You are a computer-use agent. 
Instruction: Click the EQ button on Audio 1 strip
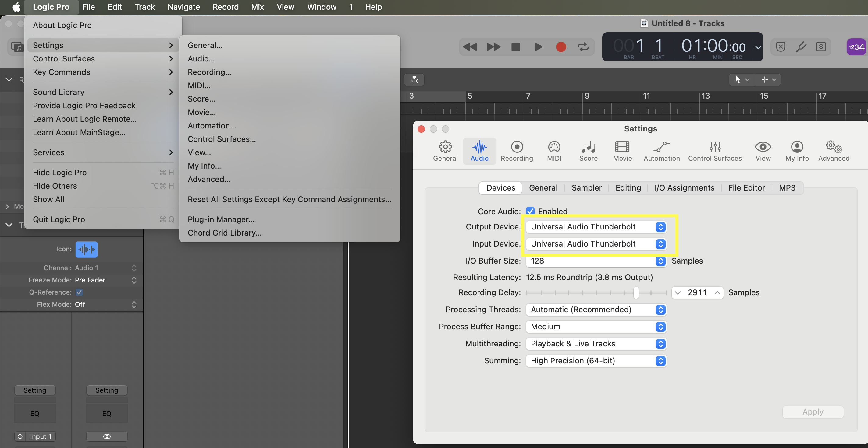pyautogui.click(x=35, y=413)
